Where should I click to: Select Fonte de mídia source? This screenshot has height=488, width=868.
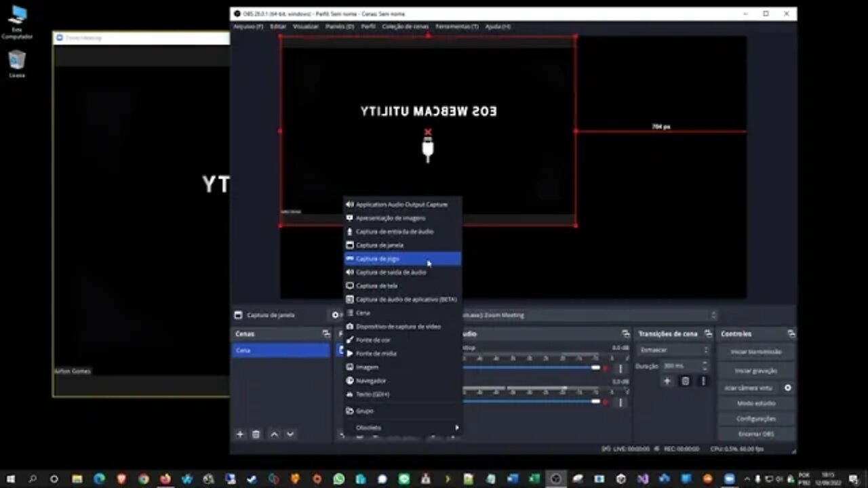402,353
